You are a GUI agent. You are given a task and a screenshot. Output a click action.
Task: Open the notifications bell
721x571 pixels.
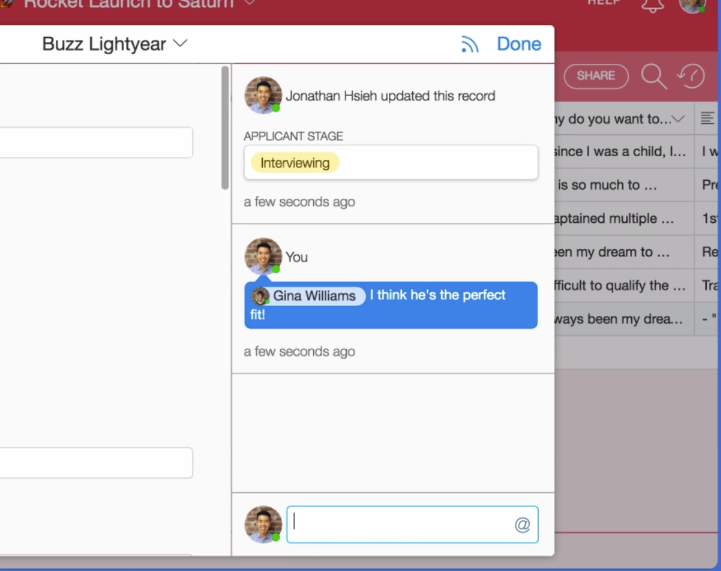652,6
